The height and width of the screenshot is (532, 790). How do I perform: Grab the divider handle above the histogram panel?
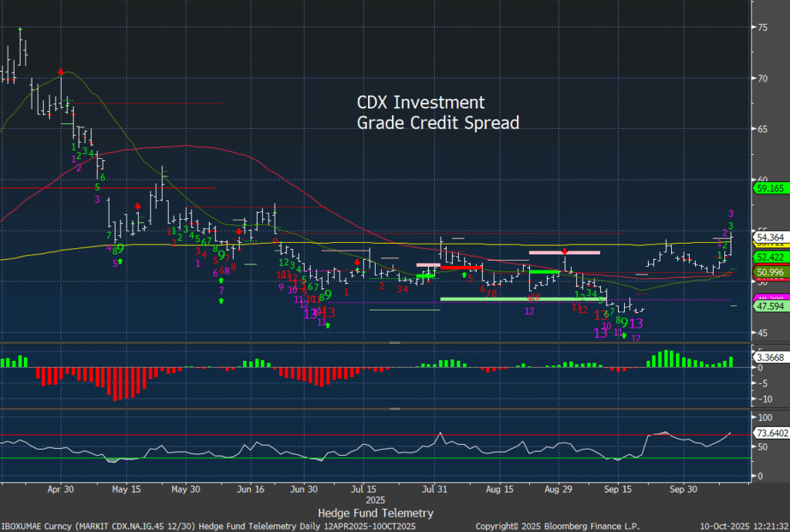click(x=395, y=342)
